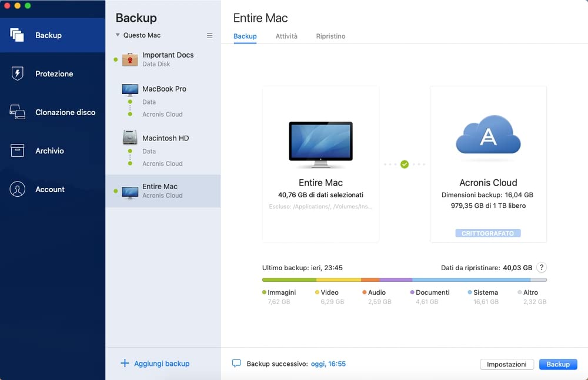The height and width of the screenshot is (380, 588).
Task: Open the Backup section in sidebar
Action: click(x=52, y=35)
